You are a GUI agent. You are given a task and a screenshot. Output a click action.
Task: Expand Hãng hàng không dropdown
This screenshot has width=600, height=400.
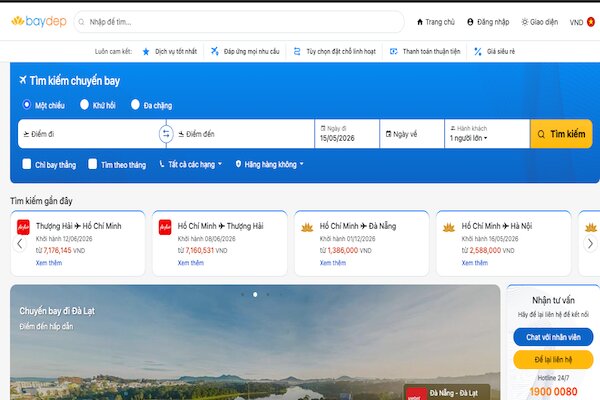click(x=270, y=165)
